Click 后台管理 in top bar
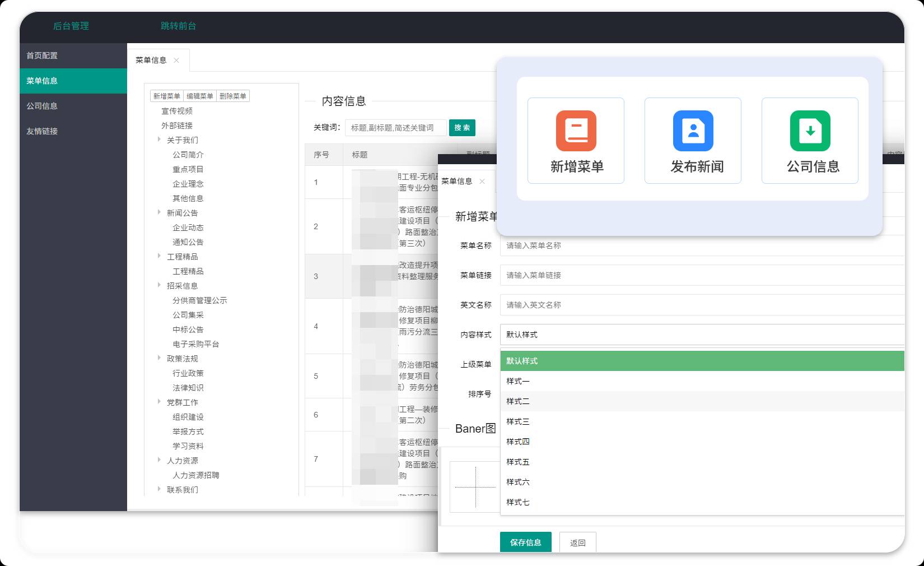The height and width of the screenshot is (566, 924). click(x=71, y=26)
